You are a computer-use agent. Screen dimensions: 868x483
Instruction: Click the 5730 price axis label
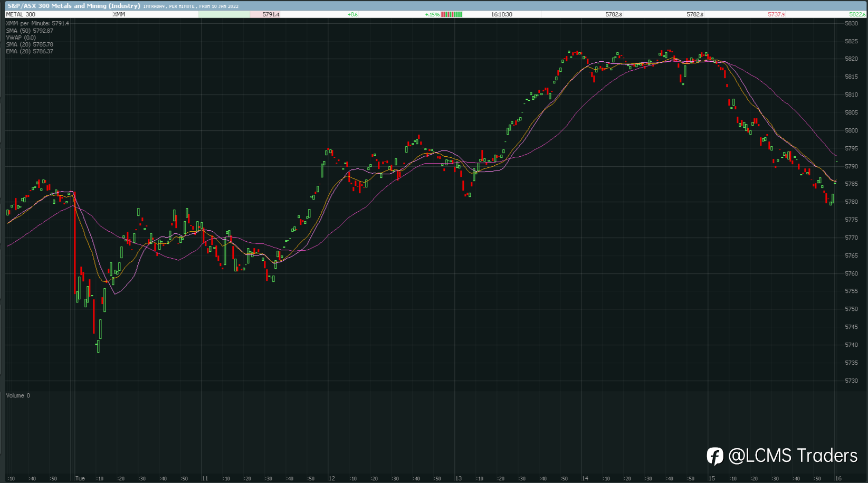(851, 381)
